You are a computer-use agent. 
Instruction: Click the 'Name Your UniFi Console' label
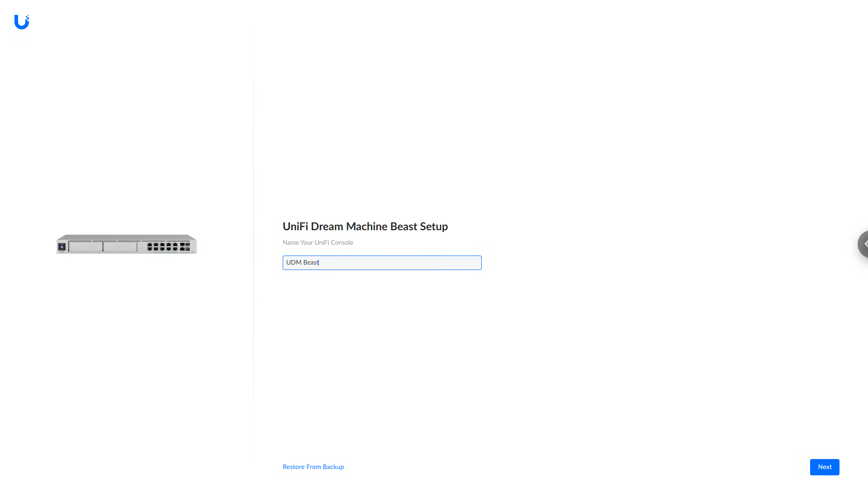click(318, 242)
